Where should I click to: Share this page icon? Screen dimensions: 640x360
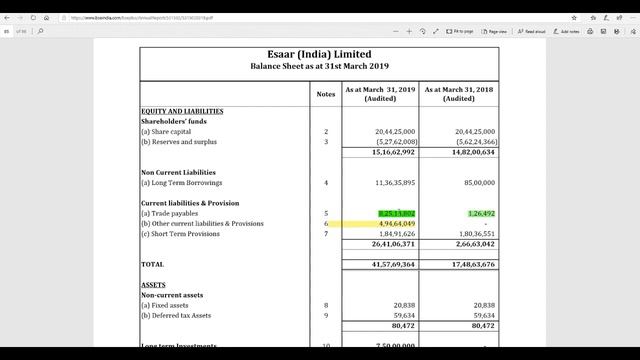pos(619,18)
